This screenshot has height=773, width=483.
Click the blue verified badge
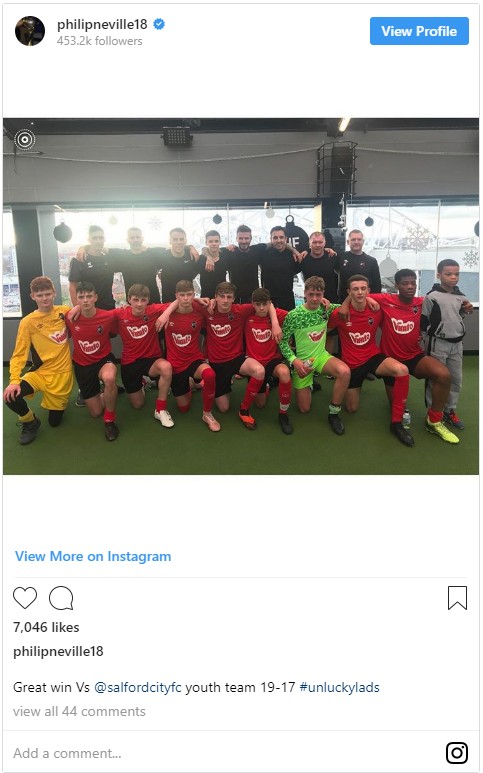[159, 24]
